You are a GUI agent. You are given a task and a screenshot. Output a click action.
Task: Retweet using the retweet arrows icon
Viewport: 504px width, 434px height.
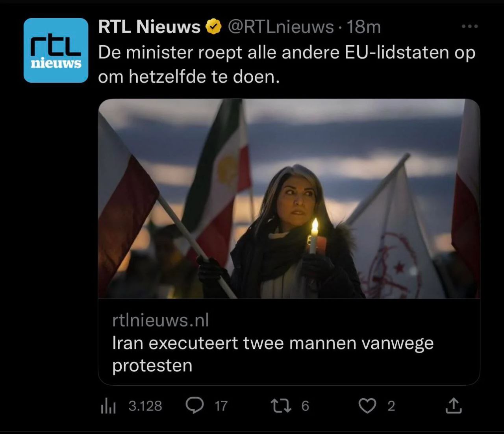[281, 406]
